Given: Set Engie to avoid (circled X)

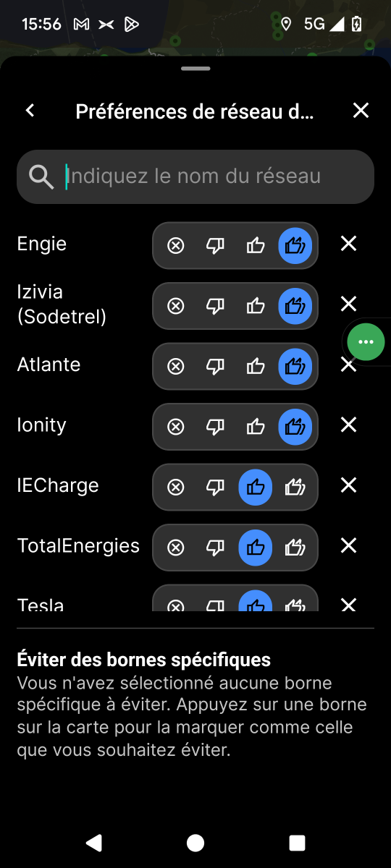Looking at the screenshot, I should point(176,246).
